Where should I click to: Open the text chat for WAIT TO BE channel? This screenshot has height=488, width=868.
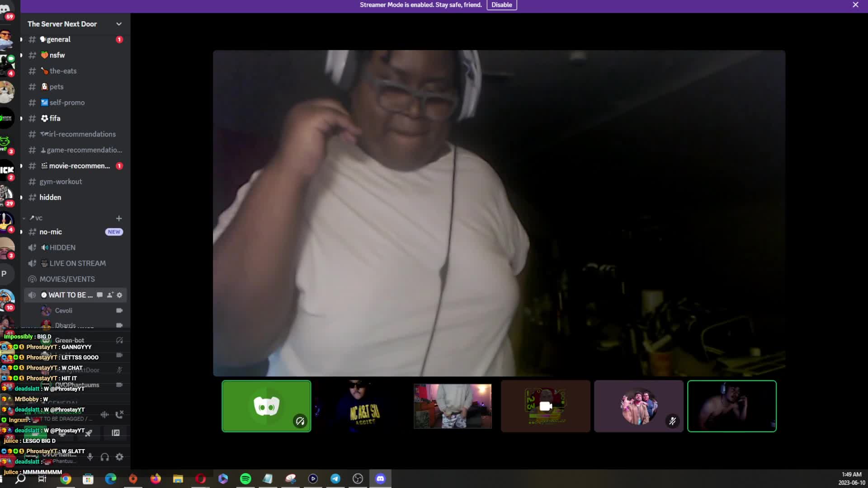tap(99, 295)
